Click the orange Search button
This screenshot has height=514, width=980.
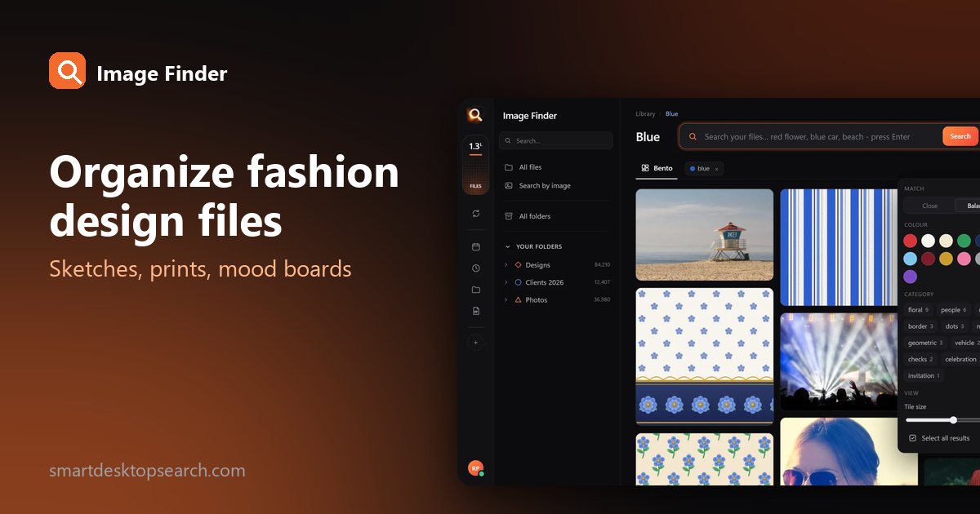(x=960, y=136)
